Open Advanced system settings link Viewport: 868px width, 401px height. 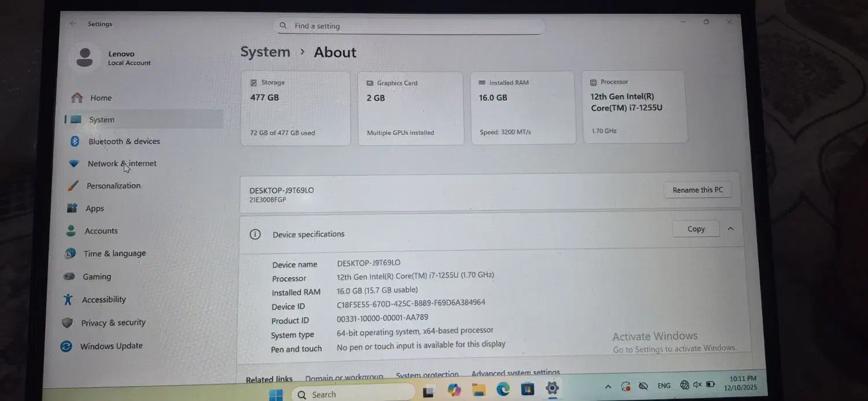click(x=514, y=373)
